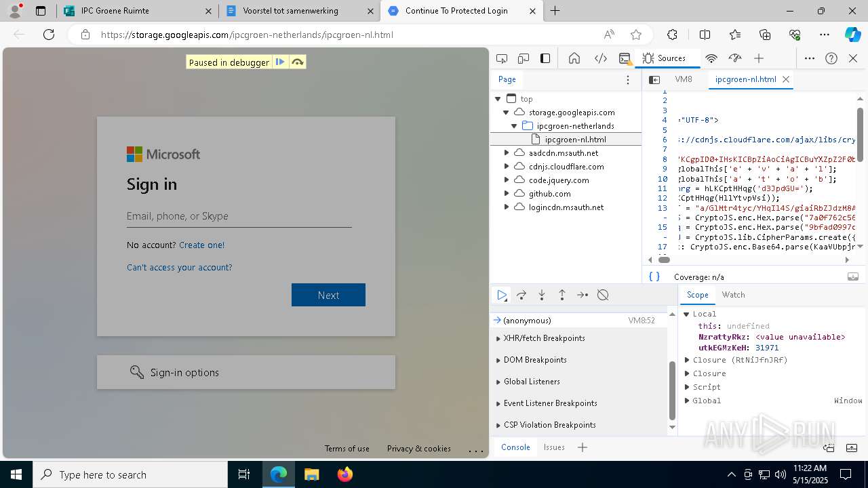
Task: Resume script execution in the debugger toolbar
Action: [502, 295]
